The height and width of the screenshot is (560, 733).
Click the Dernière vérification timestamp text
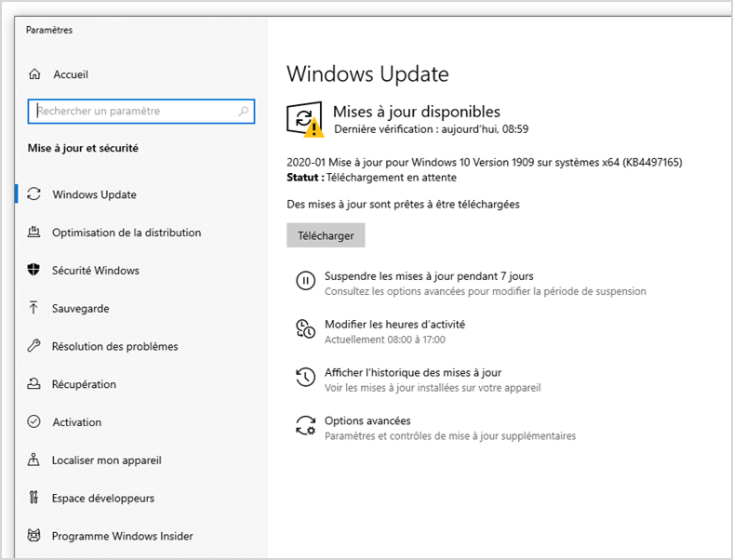point(432,129)
